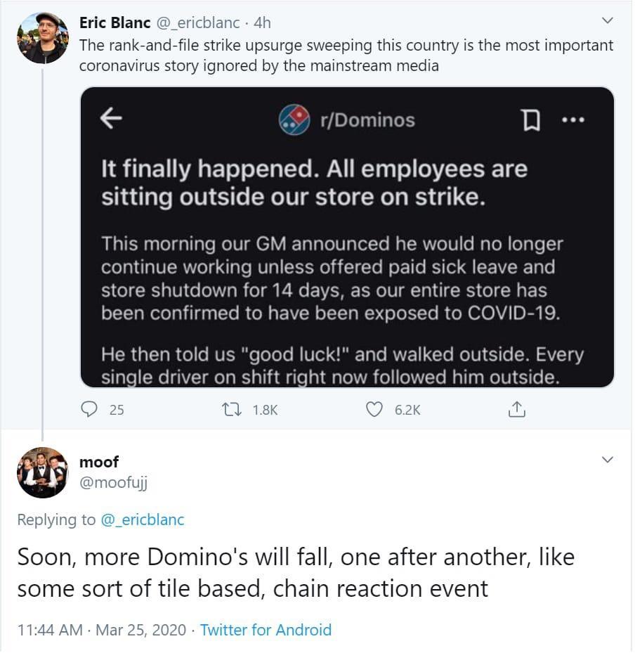
Task: Click the Eric Blanc display name
Action: point(114,22)
